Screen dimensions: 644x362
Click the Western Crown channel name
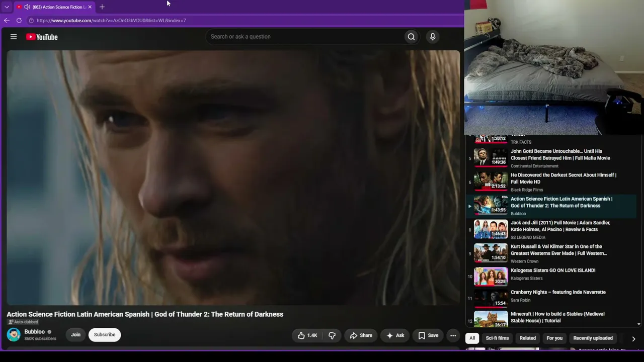[x=525, y=261]
